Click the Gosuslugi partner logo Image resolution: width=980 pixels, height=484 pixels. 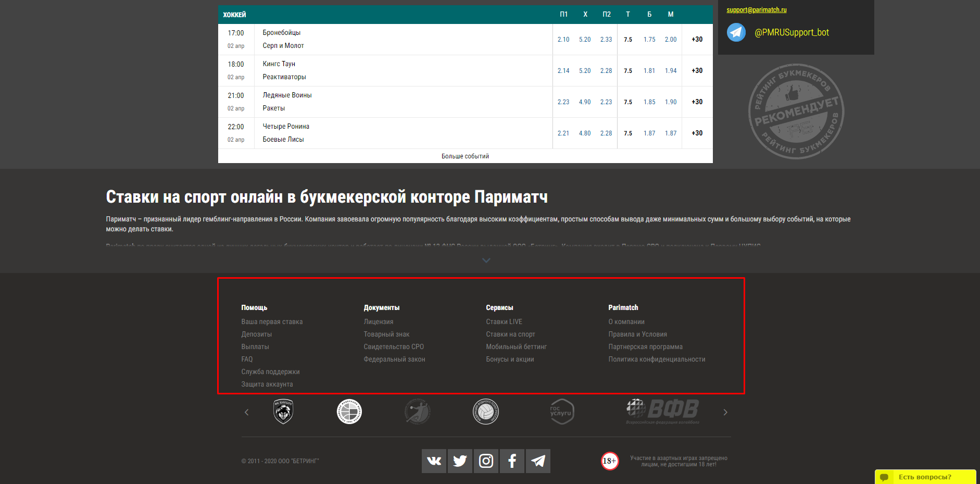click(x=561, y=412)
